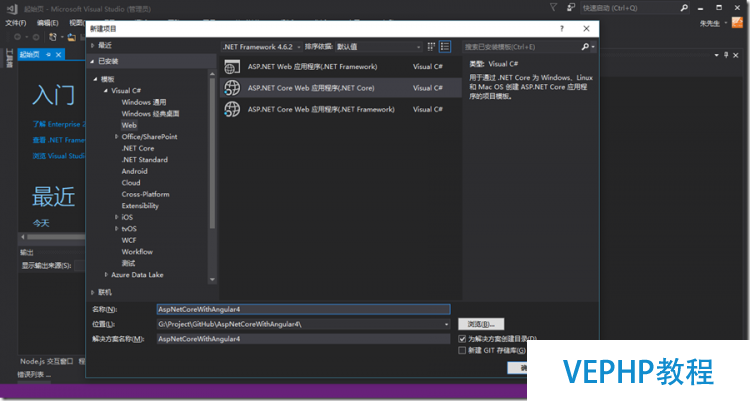Viewport: 750px width, 401px height.
Task: Click the navigate backward toolbar icon
Action: [18, 37]
